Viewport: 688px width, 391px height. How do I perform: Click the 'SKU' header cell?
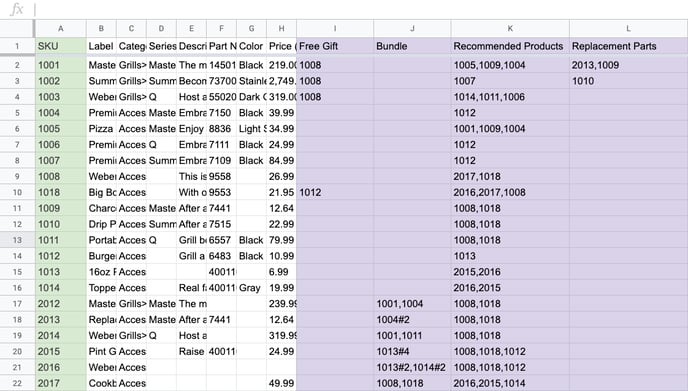coord(61,46)
